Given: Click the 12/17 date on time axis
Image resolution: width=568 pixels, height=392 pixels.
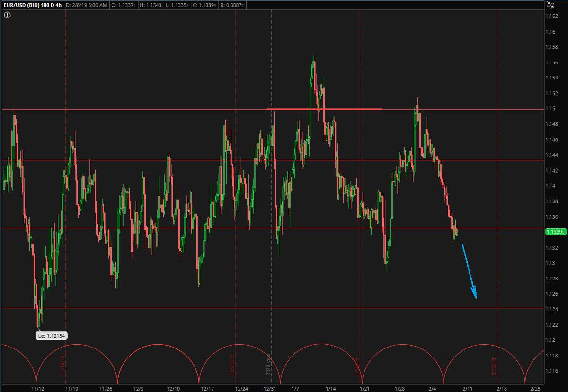Looking at the screenshot, I should coord(207,388).
